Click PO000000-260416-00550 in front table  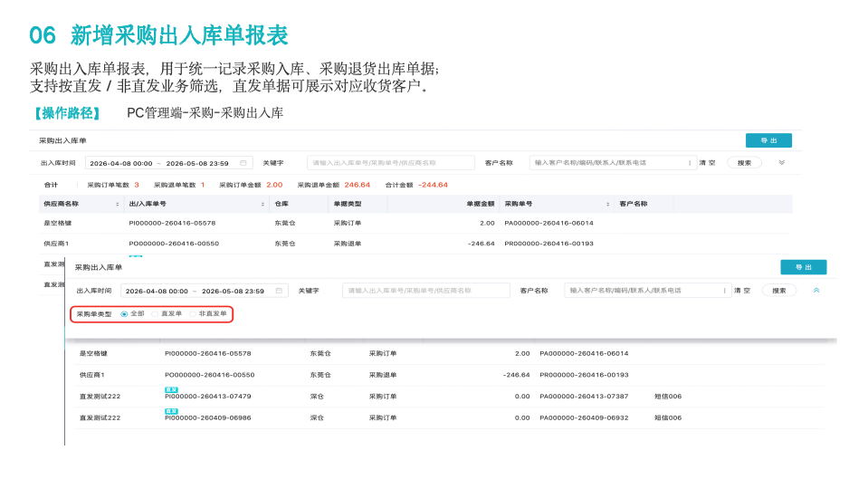click(x=210, y=375)
